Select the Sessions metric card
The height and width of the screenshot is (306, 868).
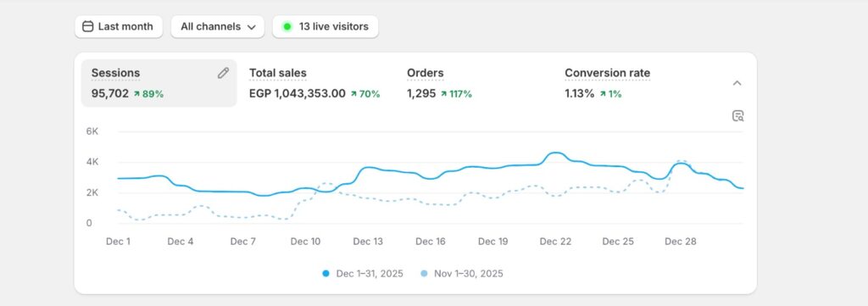tap(159, 83)
